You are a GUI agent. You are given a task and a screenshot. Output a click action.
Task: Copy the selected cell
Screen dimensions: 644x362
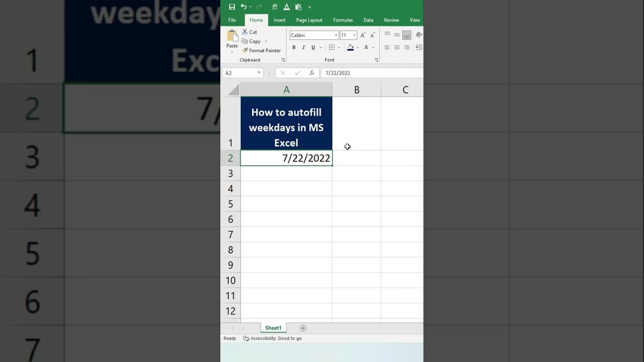(251, 41)
